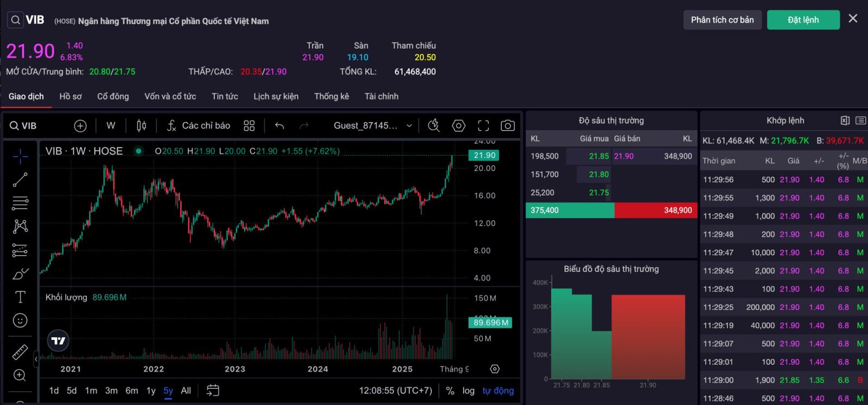
Task: Open the candlestick chart style selector
Action: [x=142, y=126]
